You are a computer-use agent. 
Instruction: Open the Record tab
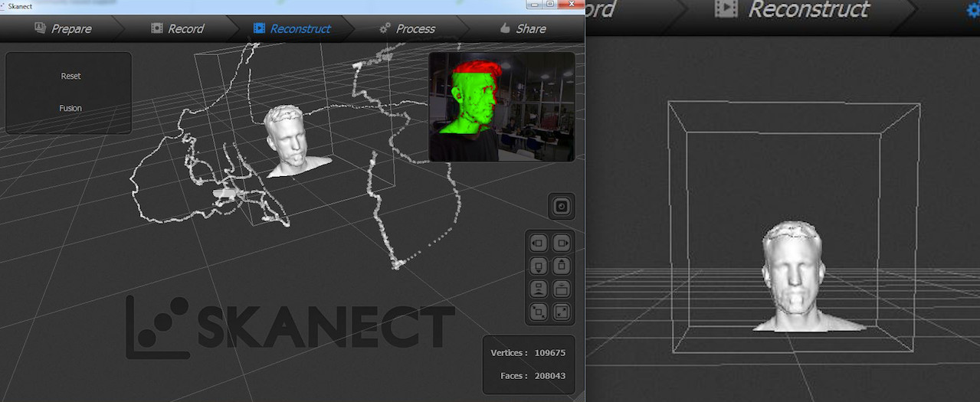(177, 28)
